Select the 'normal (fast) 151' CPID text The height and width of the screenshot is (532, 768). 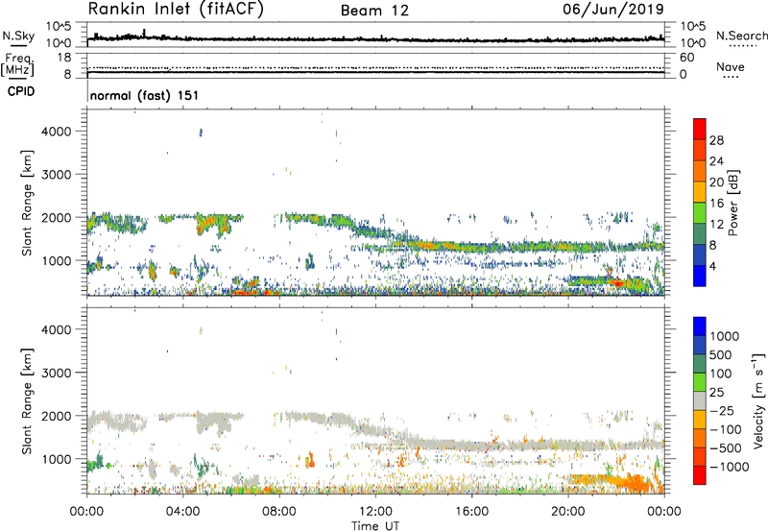coord(145,95)
